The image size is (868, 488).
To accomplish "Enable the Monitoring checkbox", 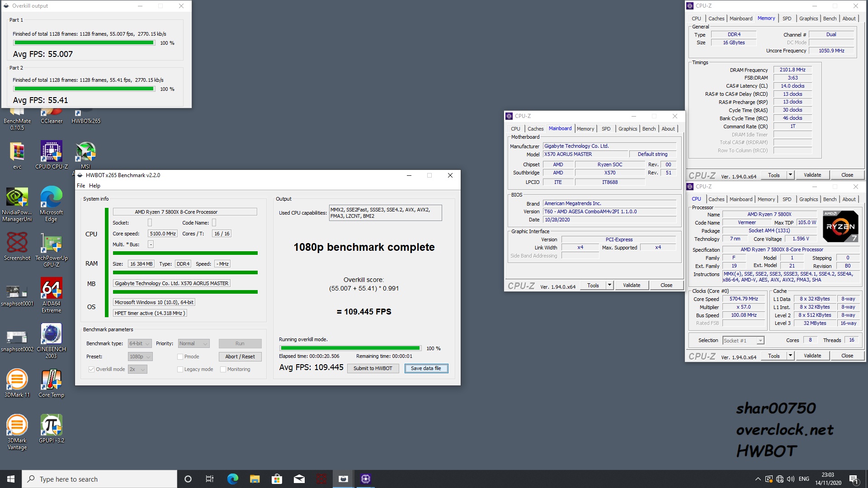I will tap(223, 369).
